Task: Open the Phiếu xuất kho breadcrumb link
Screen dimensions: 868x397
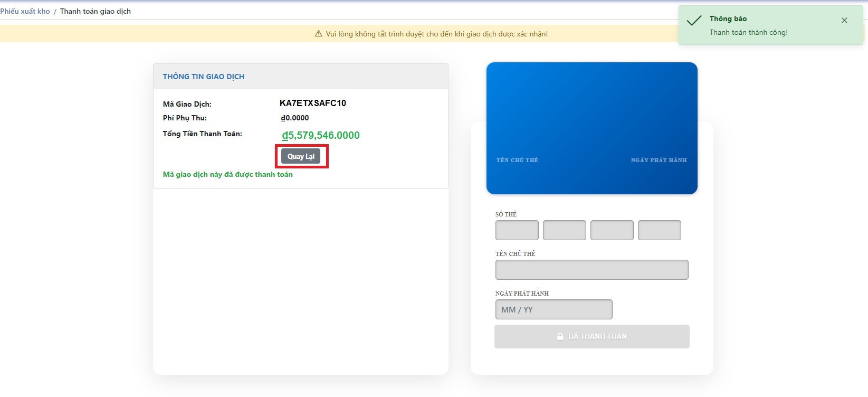Action: 25,11
